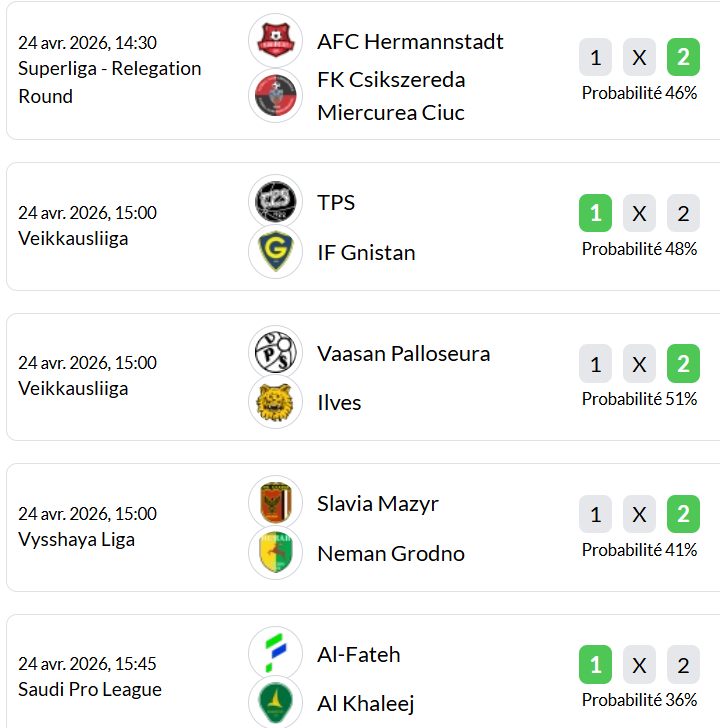Image resolution: width=720 pixels, height=728 pixels.
Task: Pick the green 1 prediction for TPS match
Action: tap(595, 213)
